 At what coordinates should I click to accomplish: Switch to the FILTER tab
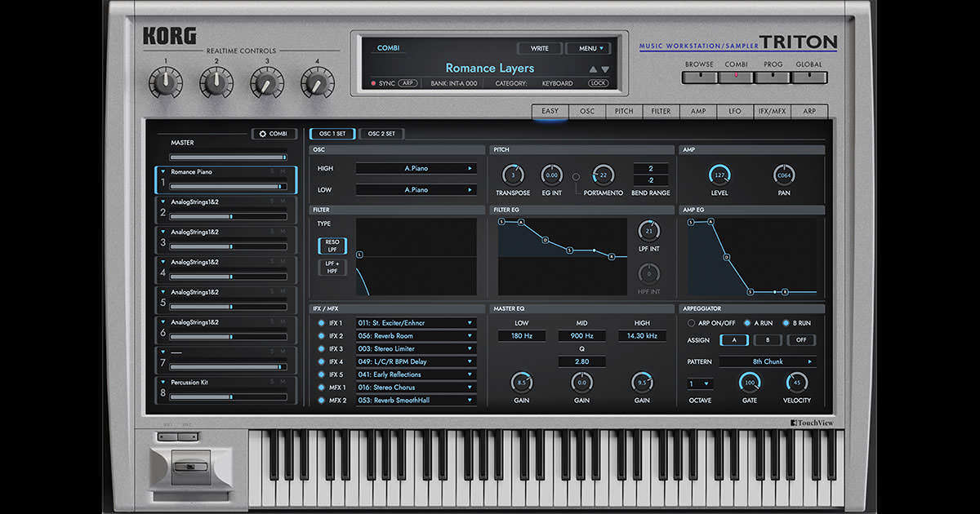[661, 112]
